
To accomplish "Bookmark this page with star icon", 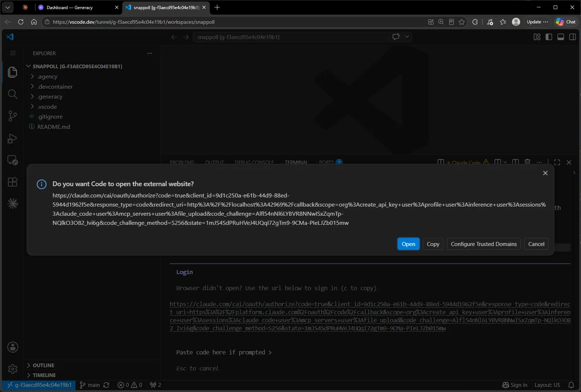I will click(462, 22).
